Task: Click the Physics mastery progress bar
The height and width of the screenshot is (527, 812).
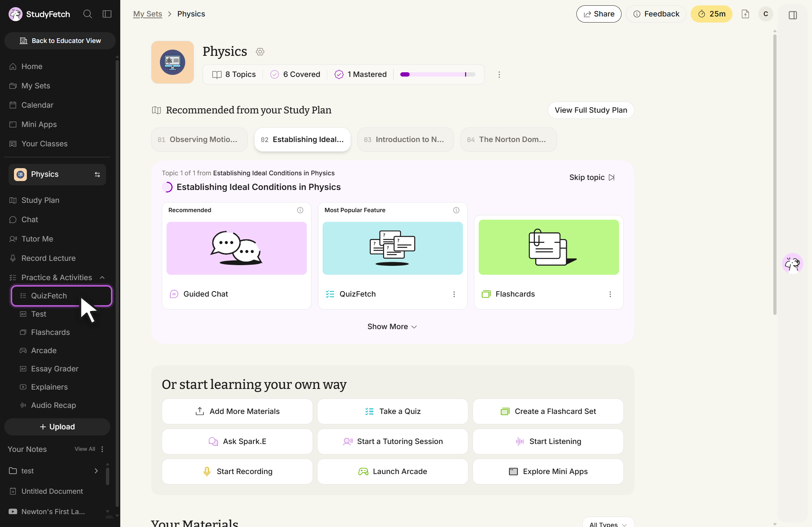Action: coord(438,74)
